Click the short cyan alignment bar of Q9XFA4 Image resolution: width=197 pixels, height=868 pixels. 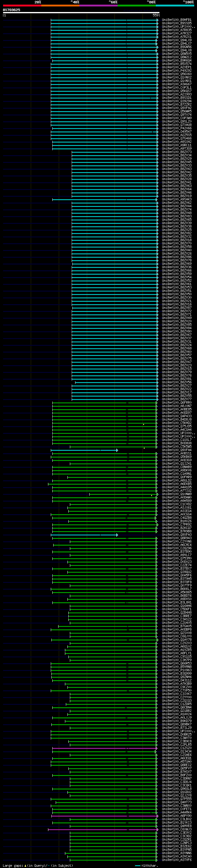point(85,450)
